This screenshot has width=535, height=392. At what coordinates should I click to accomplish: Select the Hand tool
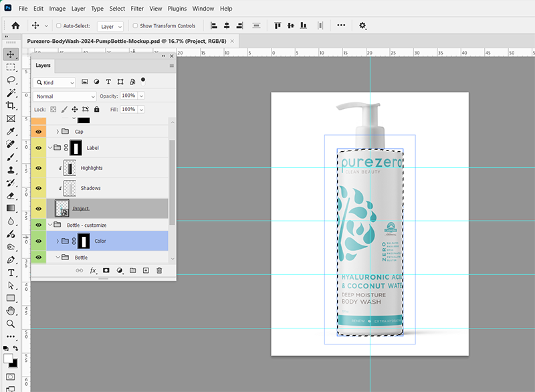click(x=11, y=311)
